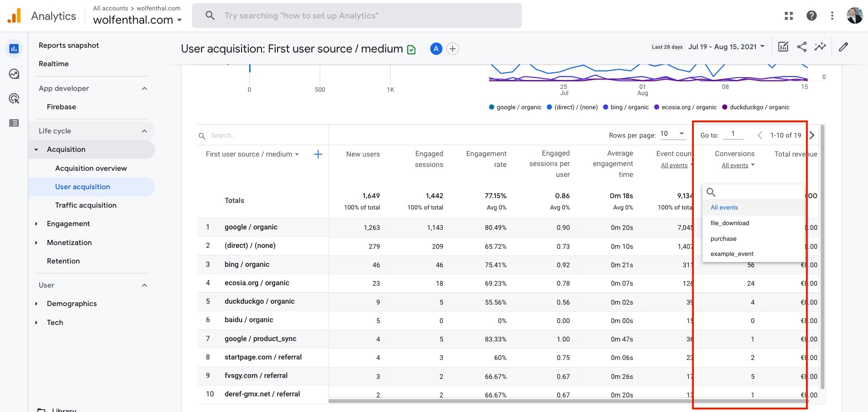Screen dimensions: 868x412
Task: Toggle the google / organic legend series
Action: [515, 107]
